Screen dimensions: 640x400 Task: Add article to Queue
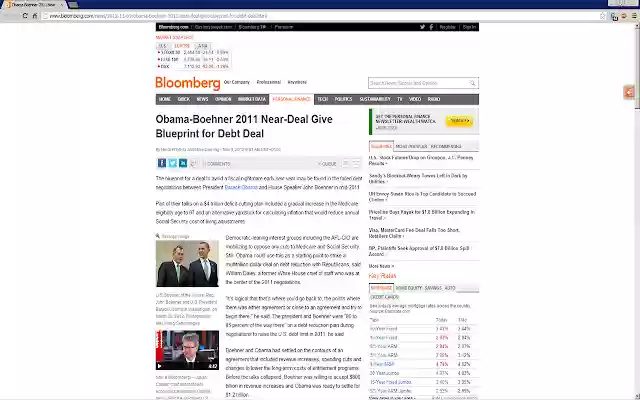[x=327, y=164]
